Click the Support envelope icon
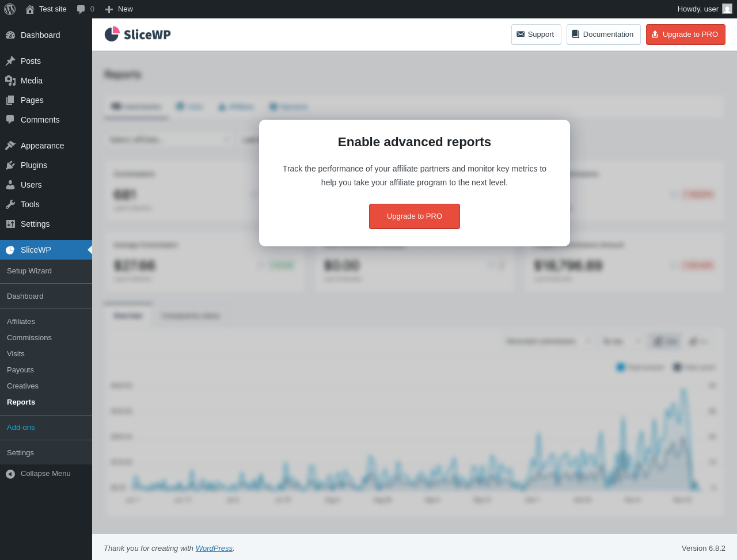 (x=521, y=35)
